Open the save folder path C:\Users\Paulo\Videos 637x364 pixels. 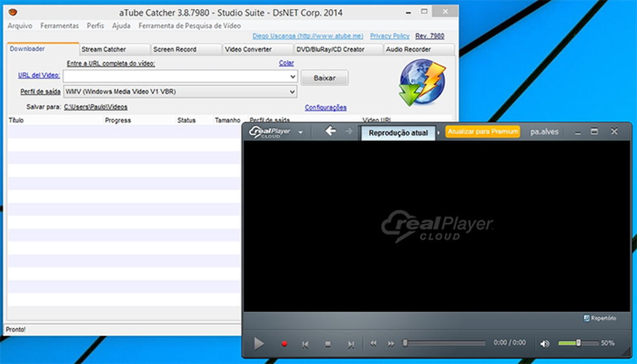click(x=95, y=107)
